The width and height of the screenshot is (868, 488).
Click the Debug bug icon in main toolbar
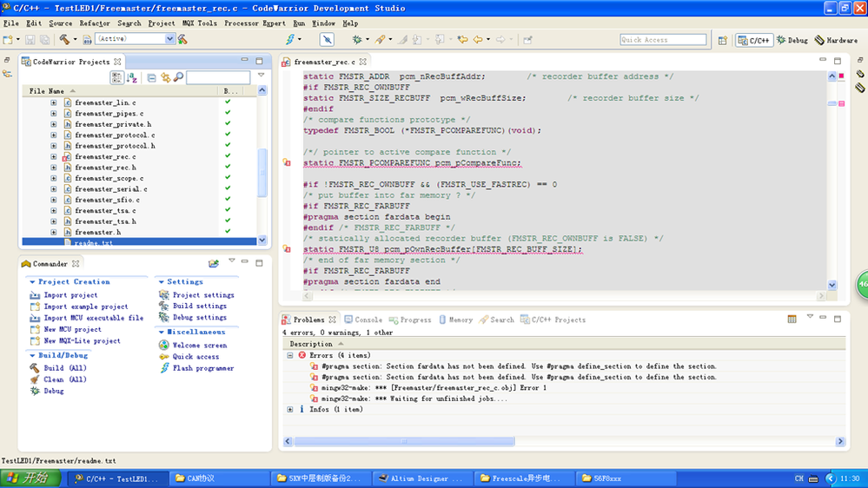pyautogui.click(x=356, y=39)
